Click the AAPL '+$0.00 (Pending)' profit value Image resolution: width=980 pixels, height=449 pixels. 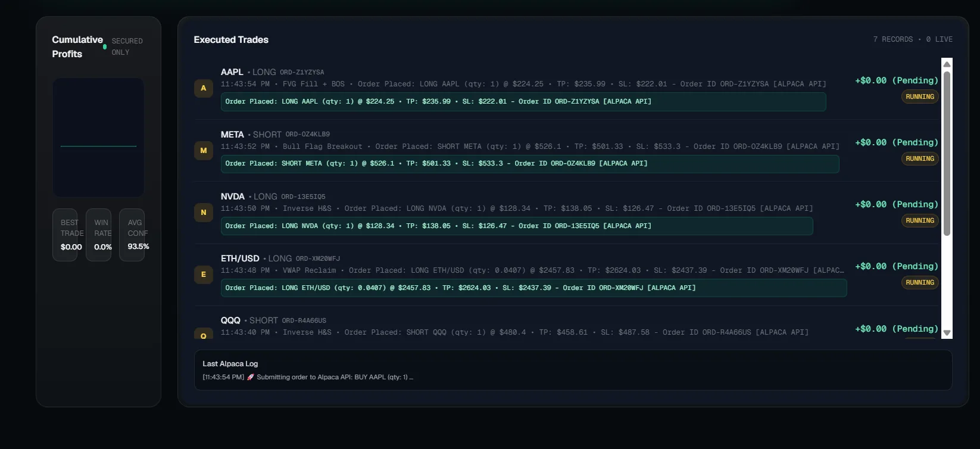pos(897,80)
